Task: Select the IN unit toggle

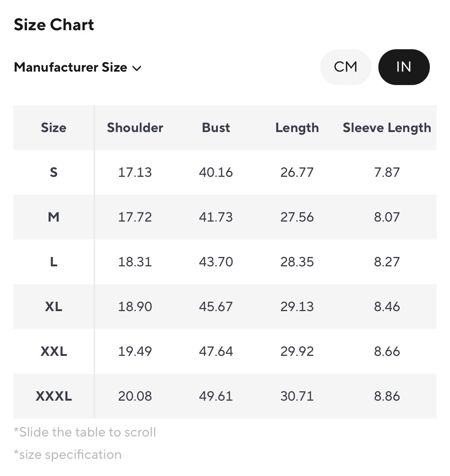Action: click(x=404, y=67)
